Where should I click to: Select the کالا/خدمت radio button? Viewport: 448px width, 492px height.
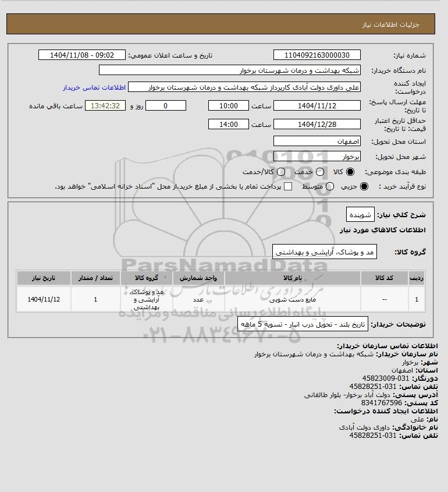pyautogui.click(x=281, y=172)
